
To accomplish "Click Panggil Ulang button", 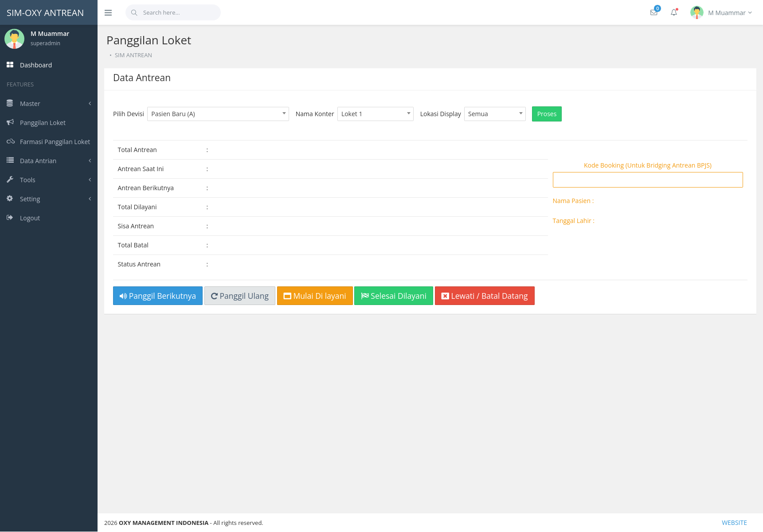I will coord(240,296).
